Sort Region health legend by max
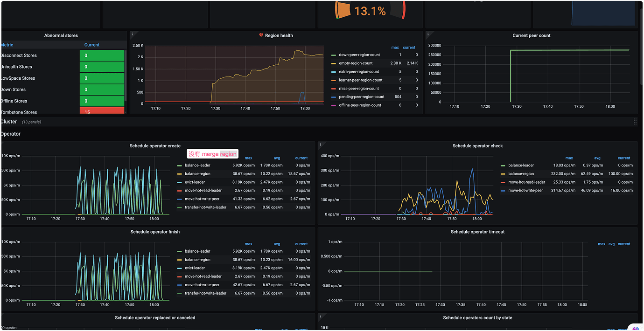Screen dimensions: 644x331 395,48
